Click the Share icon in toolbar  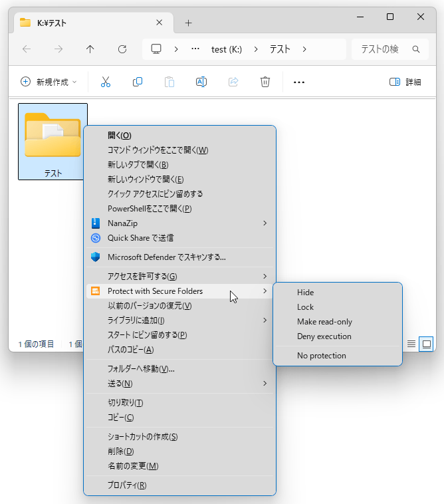coord(233,82)
